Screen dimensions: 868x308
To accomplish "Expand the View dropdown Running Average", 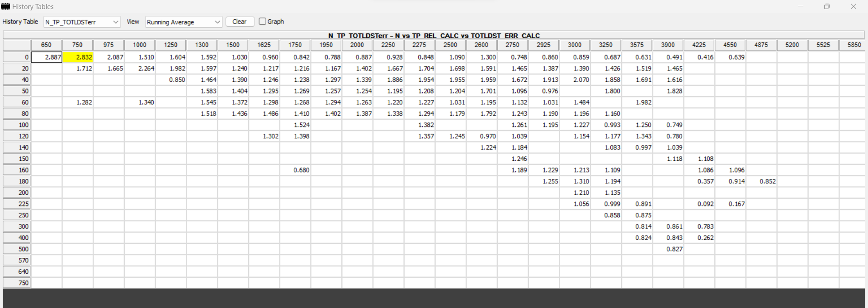I will (x=184, y=22).
